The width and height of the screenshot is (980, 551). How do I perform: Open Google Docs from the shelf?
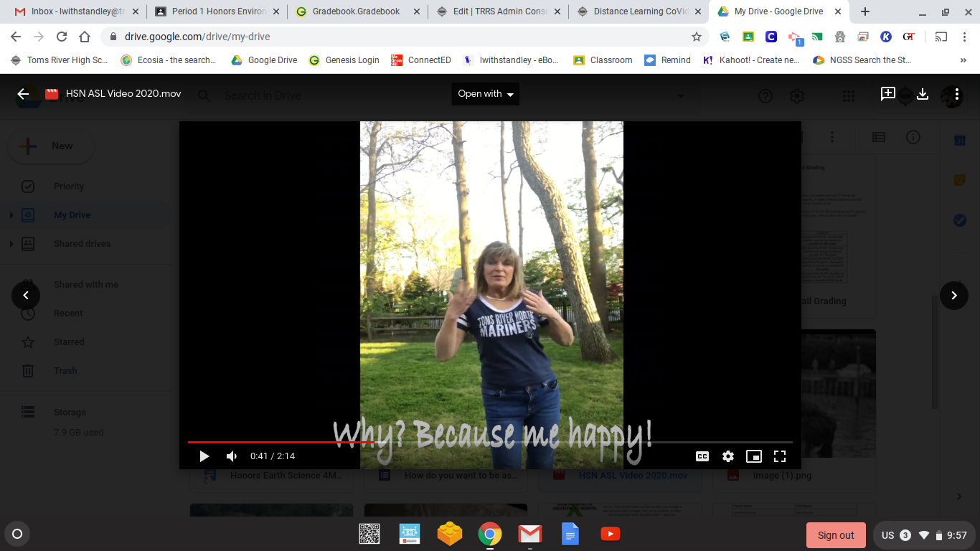570,534
